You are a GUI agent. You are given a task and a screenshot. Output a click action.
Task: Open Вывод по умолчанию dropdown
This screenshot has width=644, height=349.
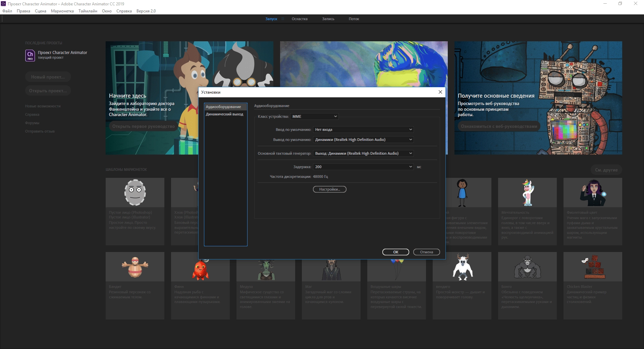(x=363, y=140)
